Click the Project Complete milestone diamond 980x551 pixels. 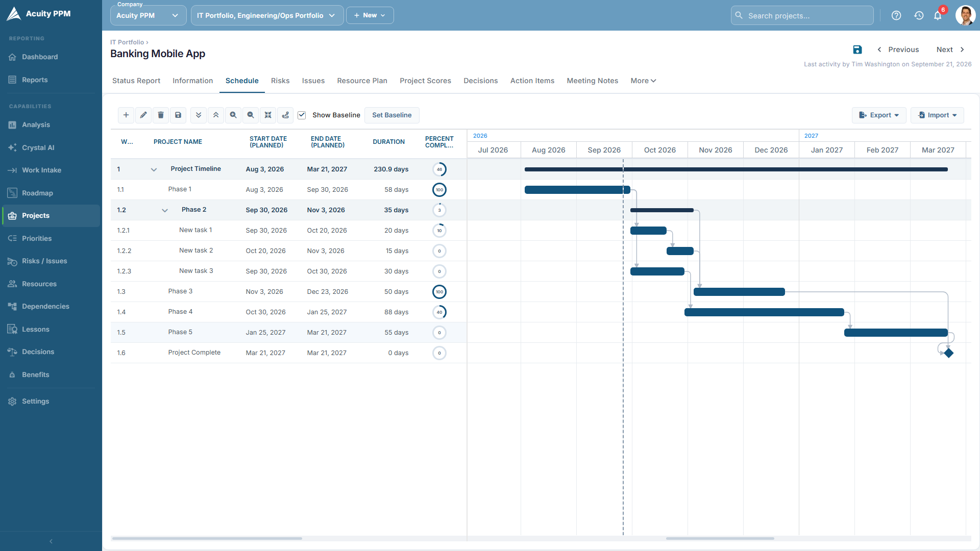(x=948, y=353)
